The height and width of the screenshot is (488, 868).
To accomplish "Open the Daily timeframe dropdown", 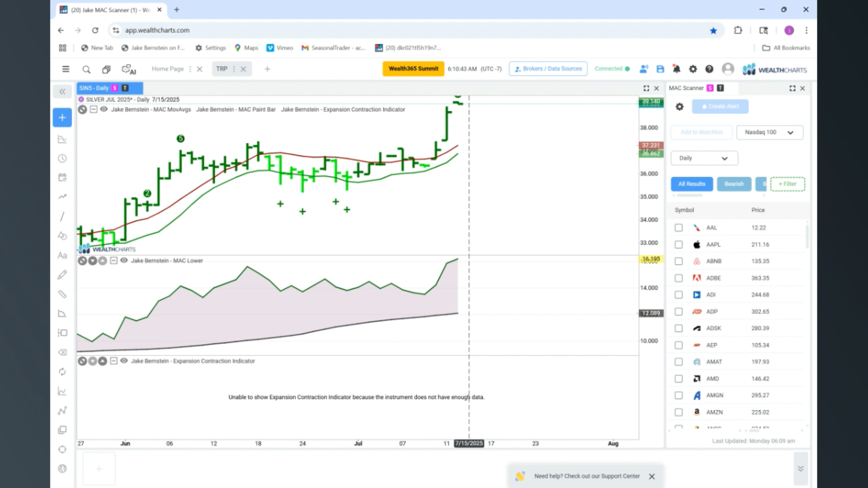I will 704,158.
